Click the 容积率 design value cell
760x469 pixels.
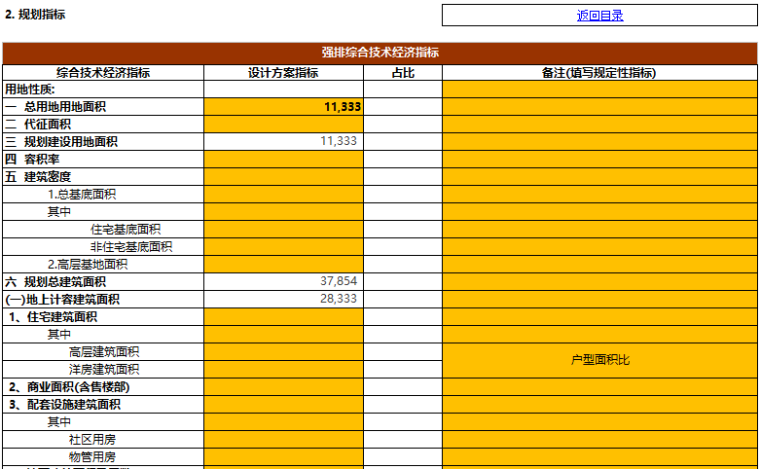coord(283,159)
